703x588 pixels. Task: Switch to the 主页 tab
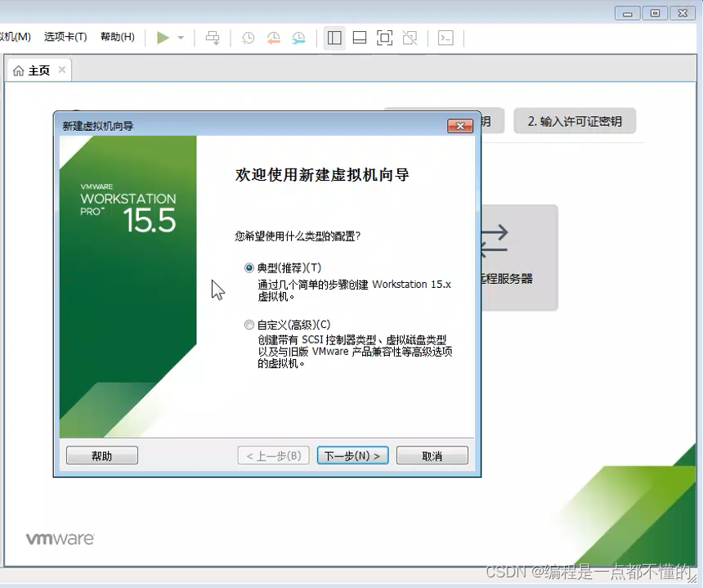[38, 70]
